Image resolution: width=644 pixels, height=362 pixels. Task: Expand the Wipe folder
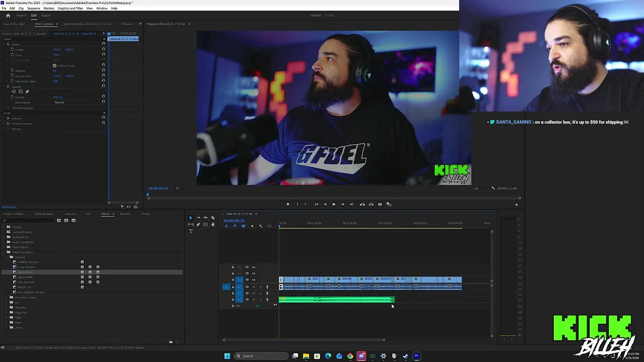tap(7, 322)
